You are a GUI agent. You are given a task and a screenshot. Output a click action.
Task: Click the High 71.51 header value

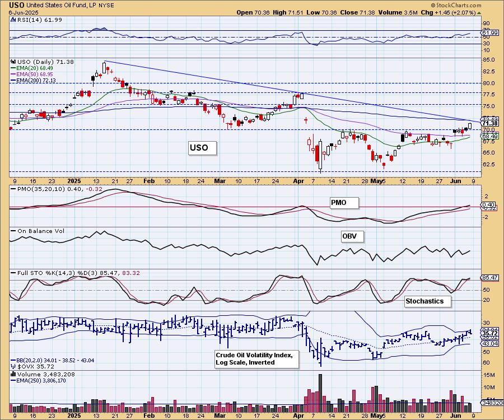288,12
